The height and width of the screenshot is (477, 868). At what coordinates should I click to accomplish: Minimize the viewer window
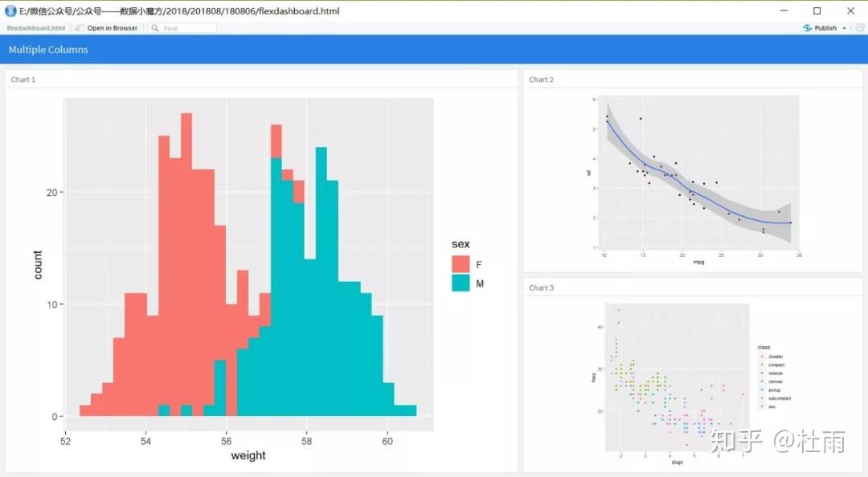784,10
